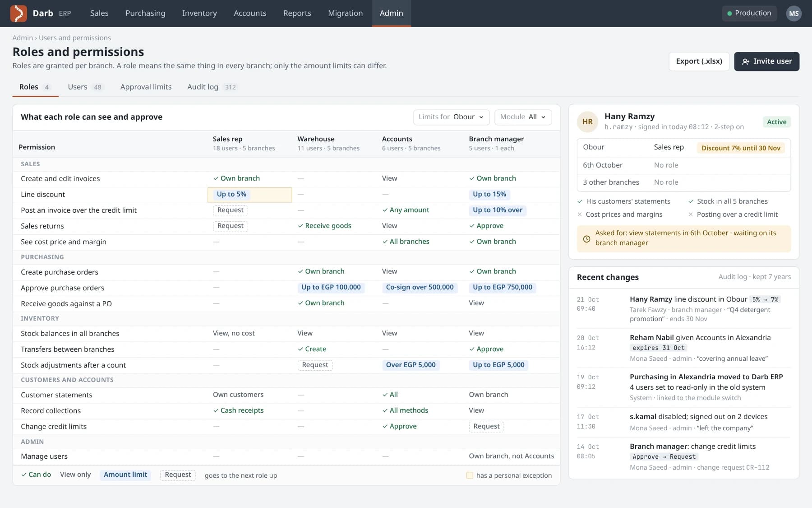Go to the Accounts menu
Screen dimensions: 812x508
click(x=250, y=13)
